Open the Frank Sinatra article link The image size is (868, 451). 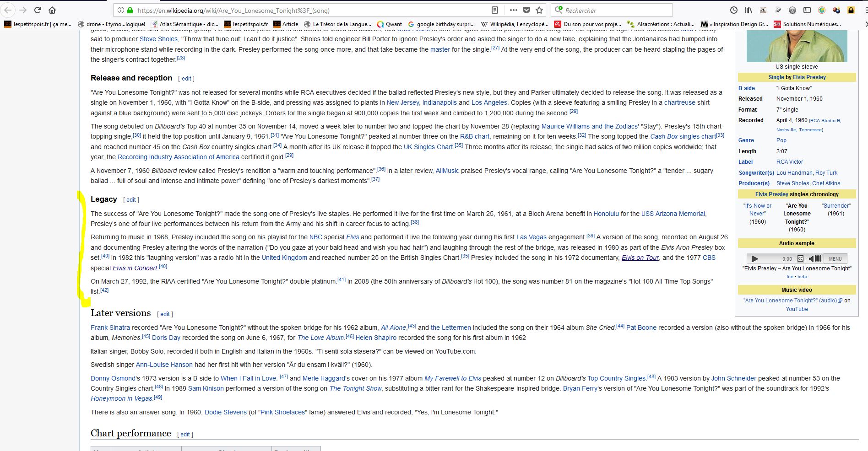click(x=110, y=328)
